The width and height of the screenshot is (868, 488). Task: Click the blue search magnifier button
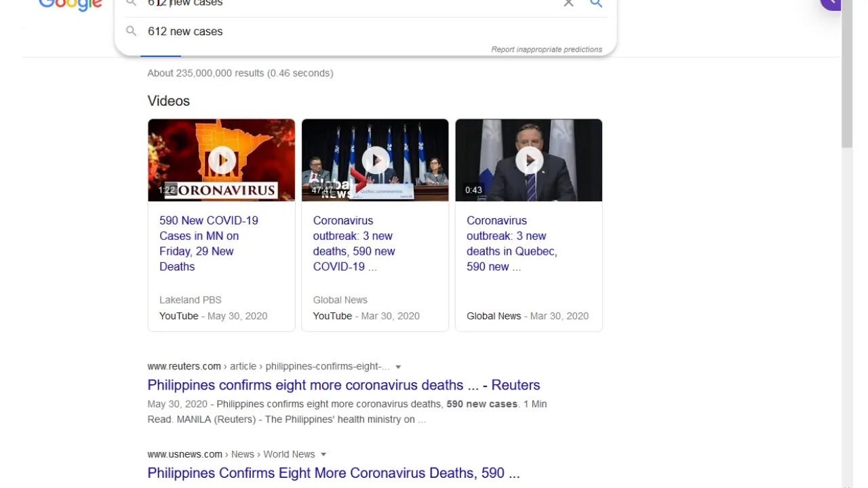pyautogui.click(x=596, y=3)
